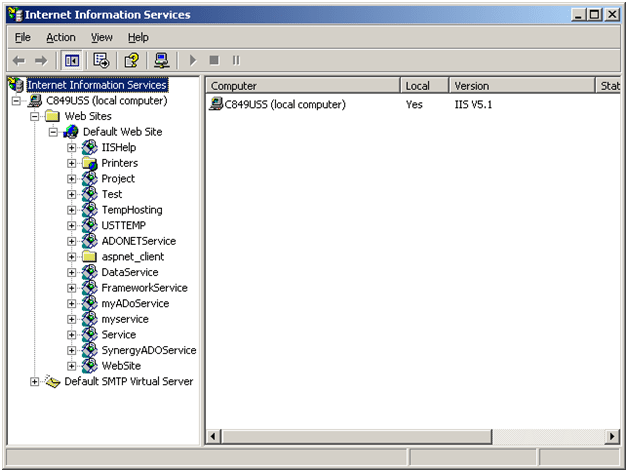Toggle the Show/Hide Console Tree button

click(73, 61)
